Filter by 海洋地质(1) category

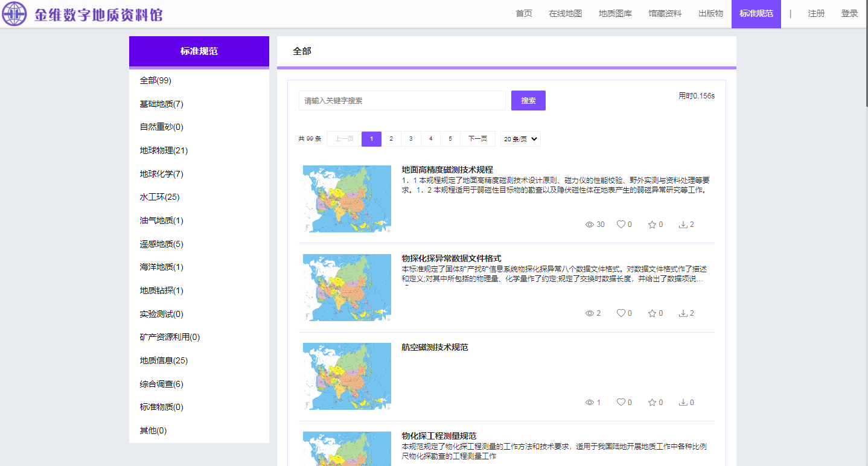[x=161, y=267]
